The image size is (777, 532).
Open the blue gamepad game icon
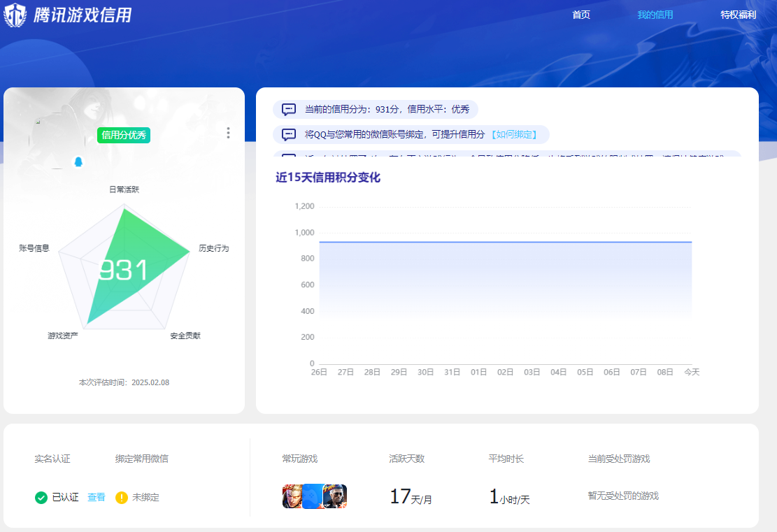pos(313,496)
